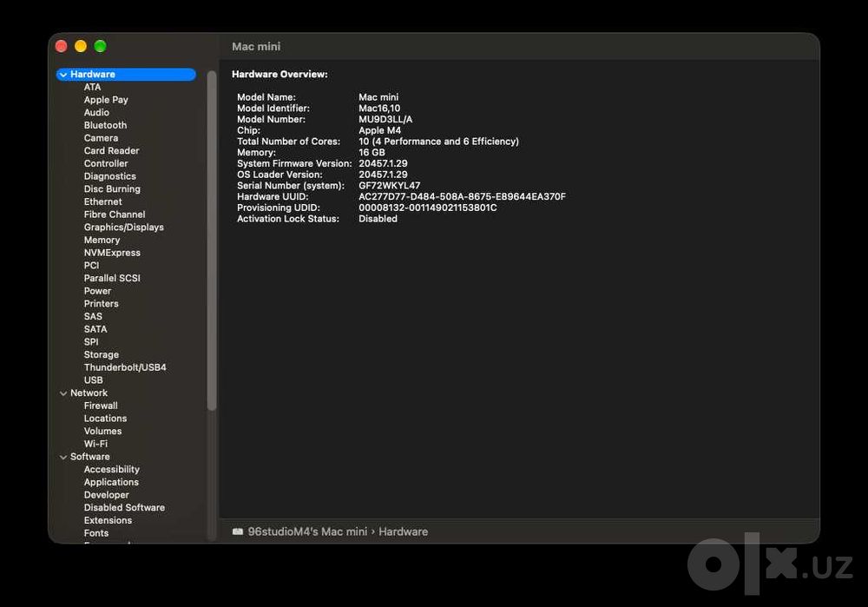Click the serial number value GF72WKYL47
The height and width of the screenshot is (607, 868).
389,186
